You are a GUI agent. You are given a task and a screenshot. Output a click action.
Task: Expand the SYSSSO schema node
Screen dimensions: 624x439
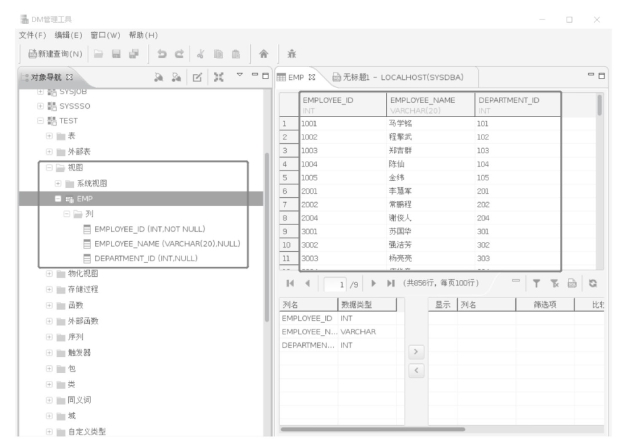coord(40,106)
